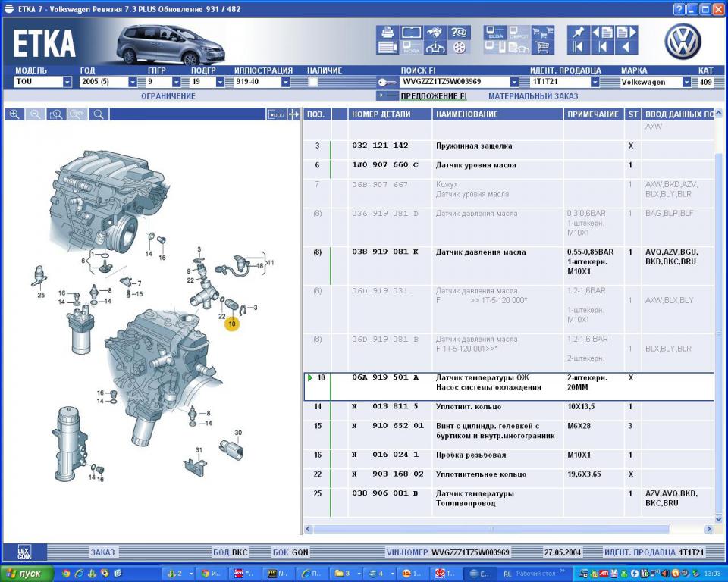Click the VW logo
This screenshot has width=728, height=582.
(x=682, y=42)
